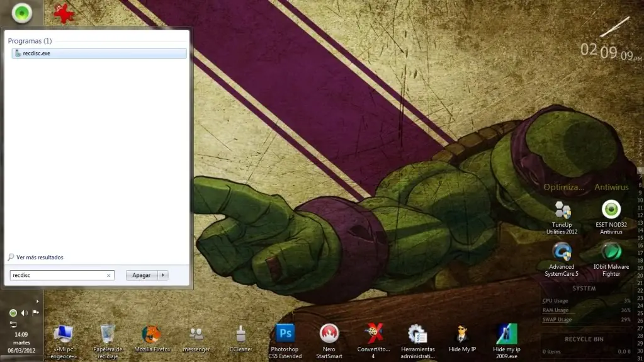644x362 pixels.
Task: Click the Programas (1) results header
Action: (30, 41)
